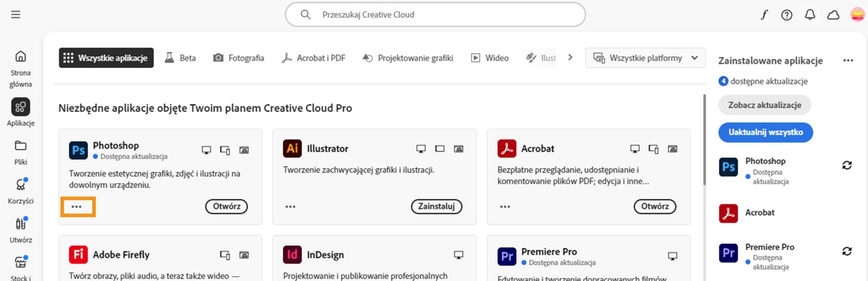
Task: Expand the Wszystkie platformy dropdown
Action: coord(645,58)
